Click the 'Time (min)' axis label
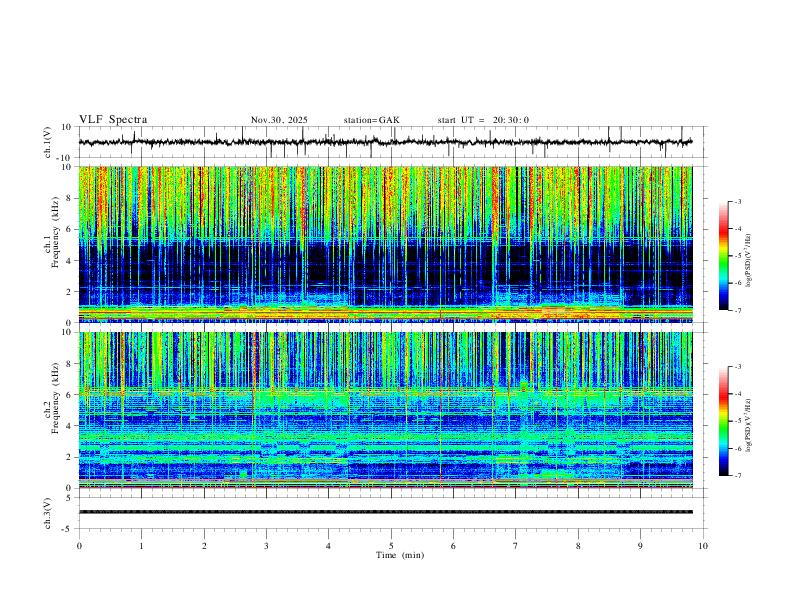Viewport: 792px width, 612px height. 400,555
